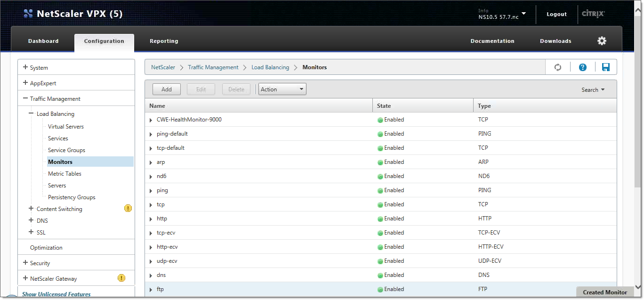Click the Load Balancing breadcrumb link
Viewport: 644px width, 300px height.
coord(270,67)
